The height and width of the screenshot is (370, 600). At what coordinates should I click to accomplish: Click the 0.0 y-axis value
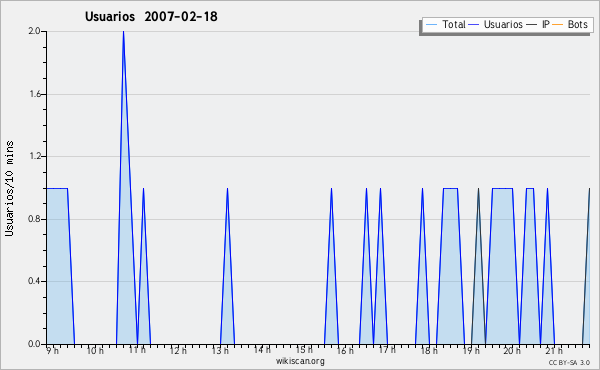pyautogui.click(x=34, y=344)
